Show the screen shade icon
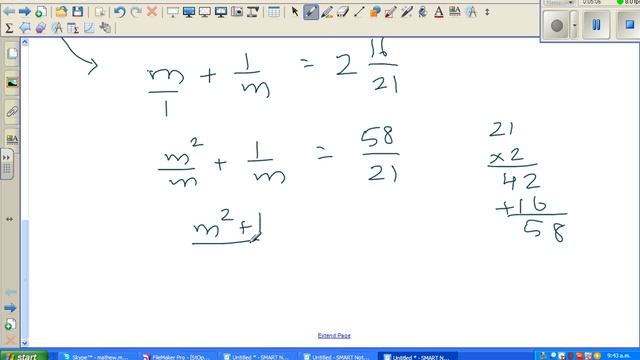640x360 pixels. (173, 12)
